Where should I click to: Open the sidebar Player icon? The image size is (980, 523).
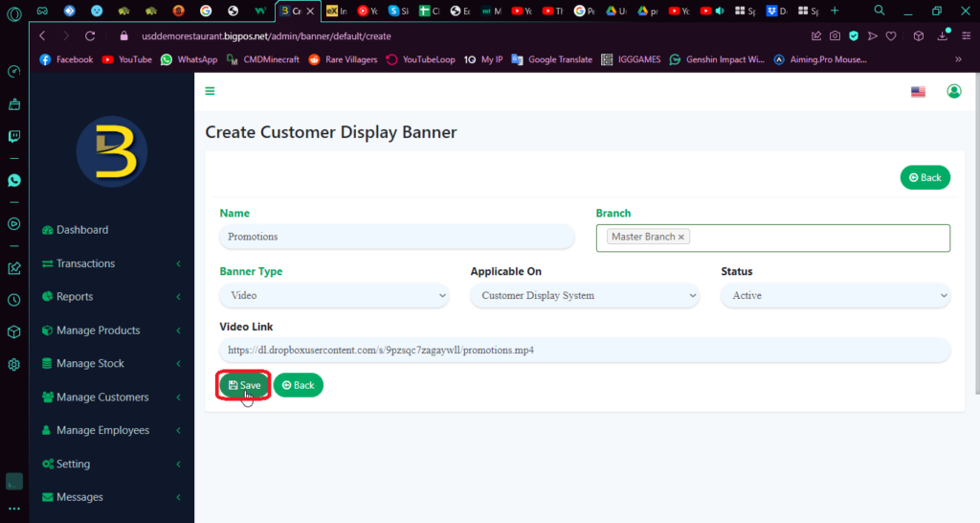click(13, 224)
